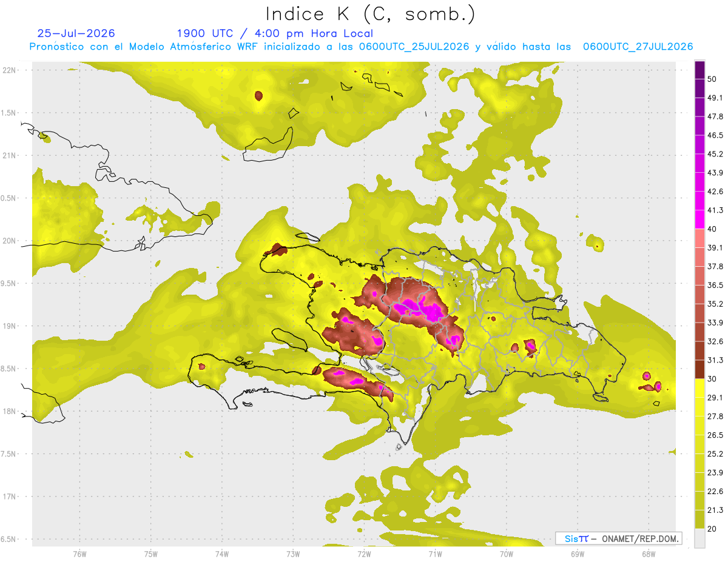Viewport: 728px width, 562px height.
Task: Click the legend value 20
Action: 713,529
